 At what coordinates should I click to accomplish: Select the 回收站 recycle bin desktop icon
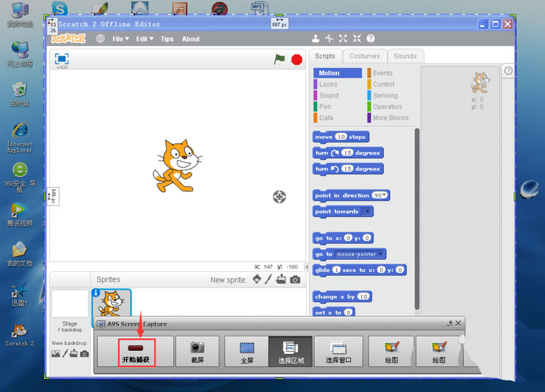tap(20, 94)
